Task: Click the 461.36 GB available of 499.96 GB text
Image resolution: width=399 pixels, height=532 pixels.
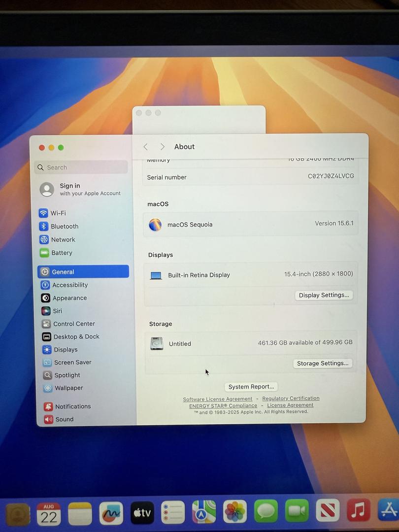Action: pyautogui.click(x=305, y=342)
